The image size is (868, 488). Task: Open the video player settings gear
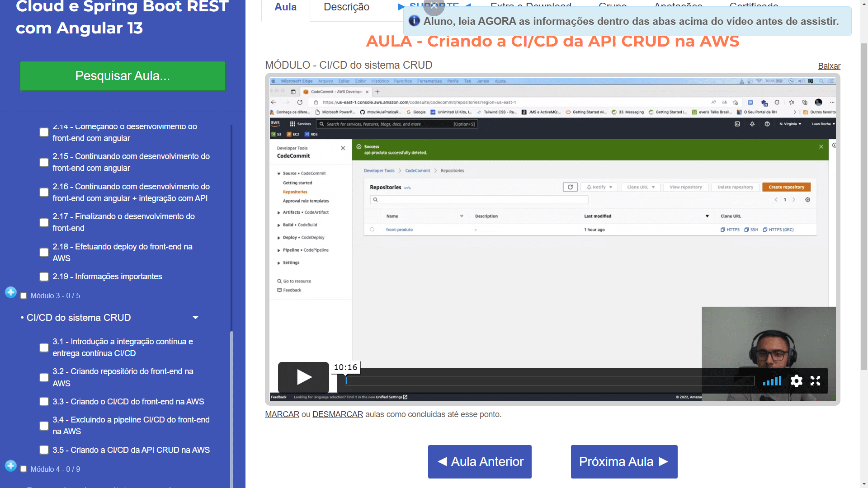click(796, 381)
